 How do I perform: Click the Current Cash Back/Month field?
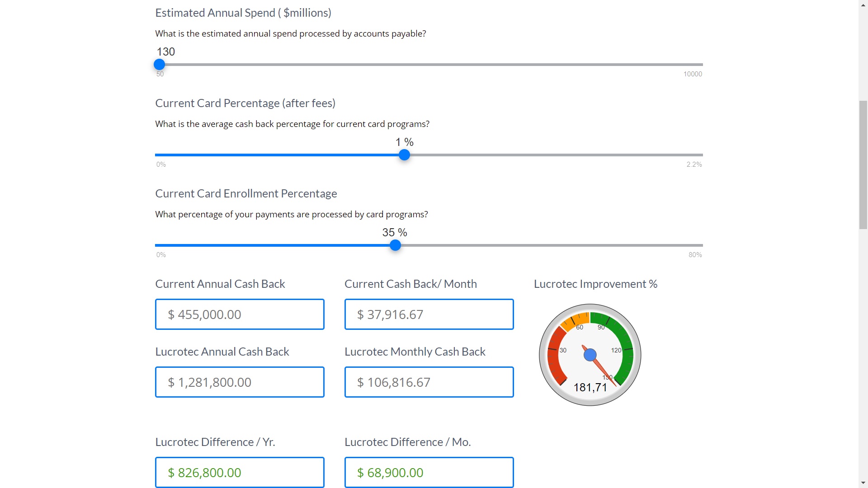(429, 314)
